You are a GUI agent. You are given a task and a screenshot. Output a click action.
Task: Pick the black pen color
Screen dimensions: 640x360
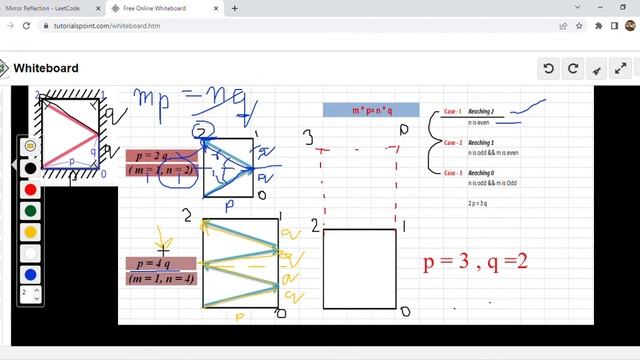30,168
